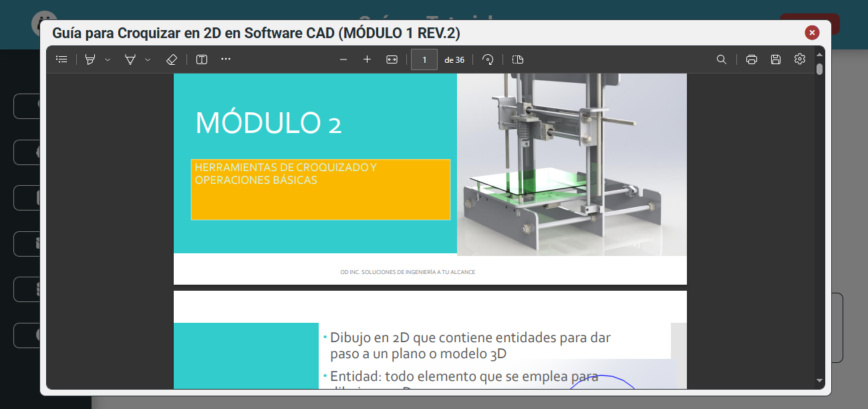Close the guide modal with red X
Screen dimensions: 868x409
[812, 32]
